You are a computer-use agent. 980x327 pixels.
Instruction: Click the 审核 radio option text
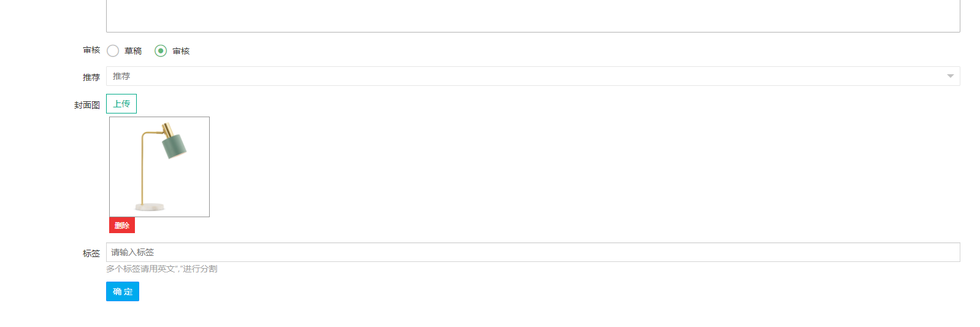pyautogui.click(x=181, y=51)
